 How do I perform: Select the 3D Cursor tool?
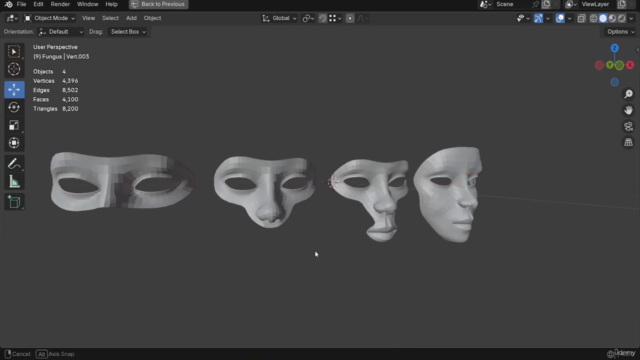(x=14, y=69)
